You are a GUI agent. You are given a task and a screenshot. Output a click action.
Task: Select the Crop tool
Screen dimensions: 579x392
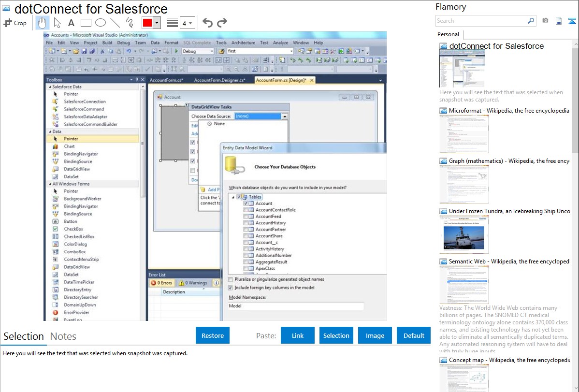click(15, 23)
